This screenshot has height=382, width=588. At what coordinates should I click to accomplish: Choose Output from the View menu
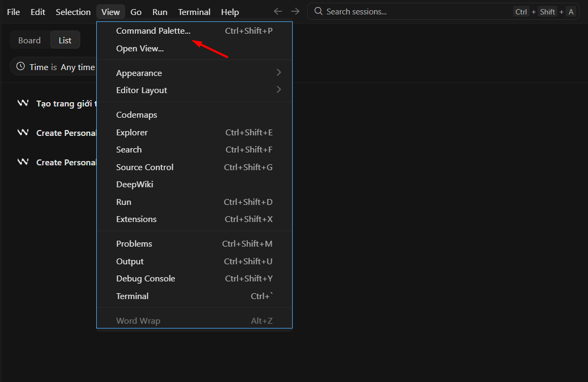194,261
